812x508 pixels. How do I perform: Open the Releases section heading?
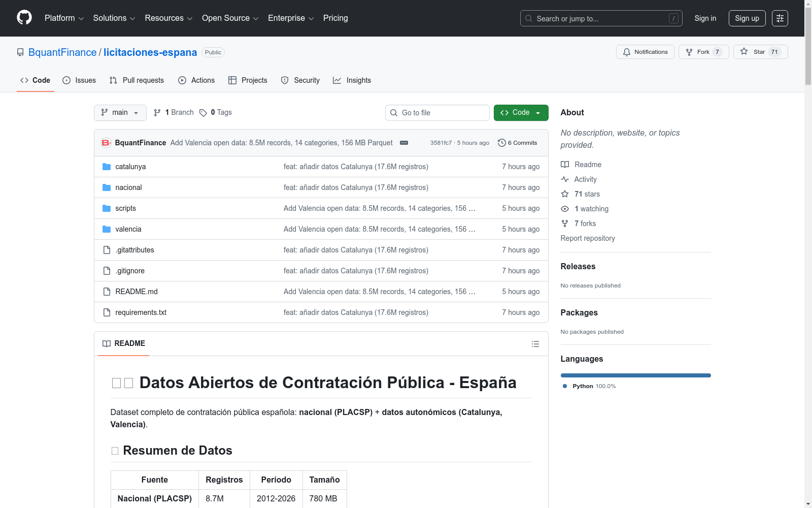pos(578,266)
